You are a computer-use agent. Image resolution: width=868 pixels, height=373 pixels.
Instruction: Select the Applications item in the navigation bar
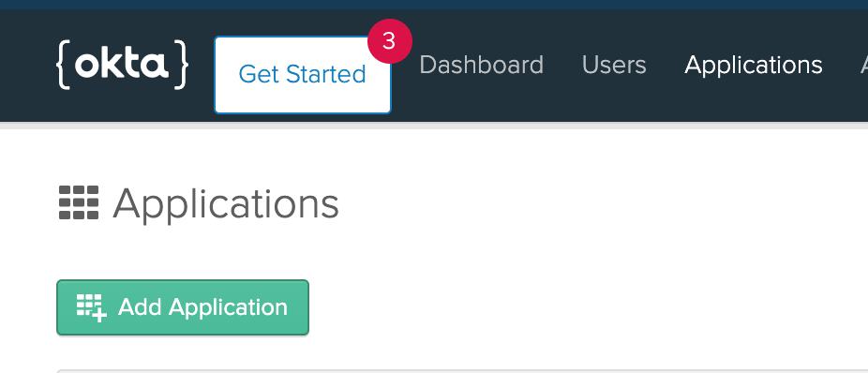pyautogui.click(x=754, y=66)
